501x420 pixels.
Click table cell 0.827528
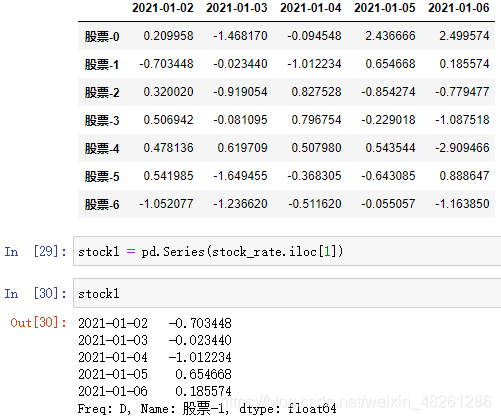(x=316, y=92)
